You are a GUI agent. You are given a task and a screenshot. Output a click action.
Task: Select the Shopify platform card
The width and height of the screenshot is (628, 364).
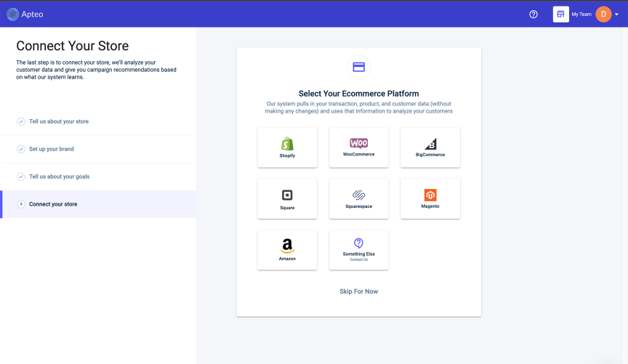[x=287, y=147]
